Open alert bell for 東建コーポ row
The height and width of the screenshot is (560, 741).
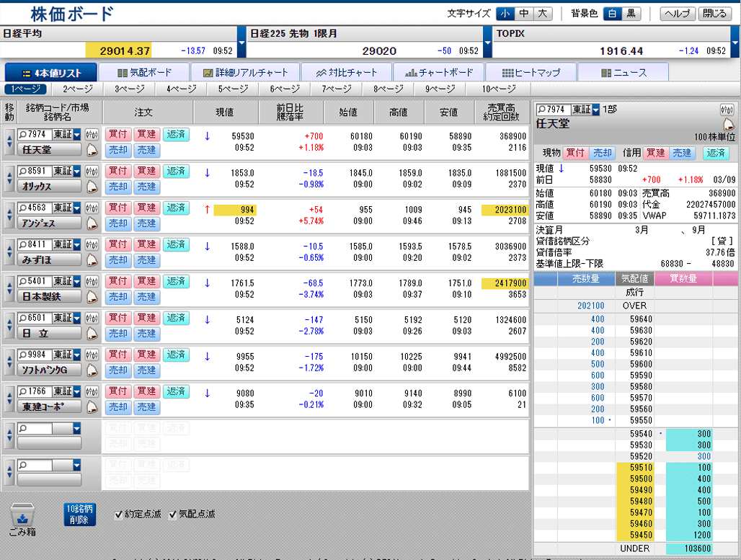[x=92, y=407]
